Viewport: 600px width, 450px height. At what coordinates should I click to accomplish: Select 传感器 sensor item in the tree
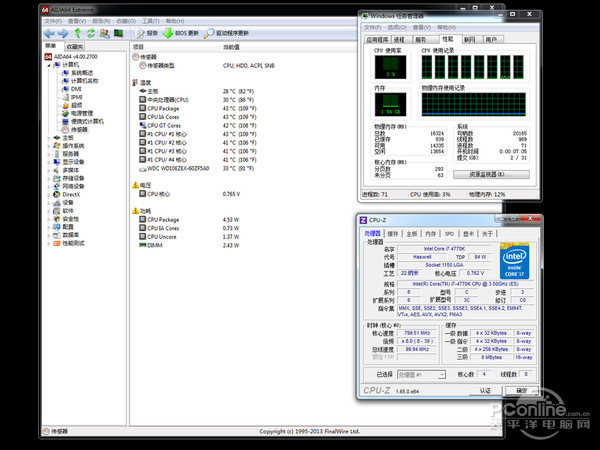point(78,130)
